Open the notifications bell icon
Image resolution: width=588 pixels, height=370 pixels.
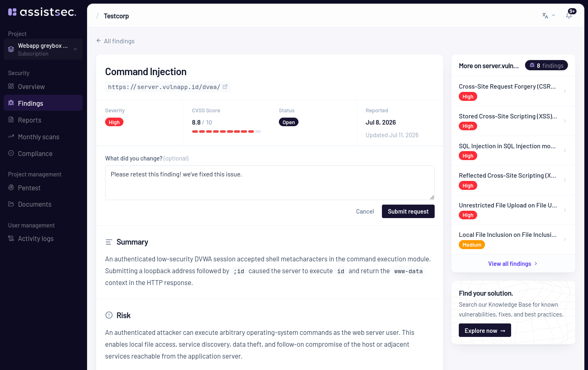[569, 16]
